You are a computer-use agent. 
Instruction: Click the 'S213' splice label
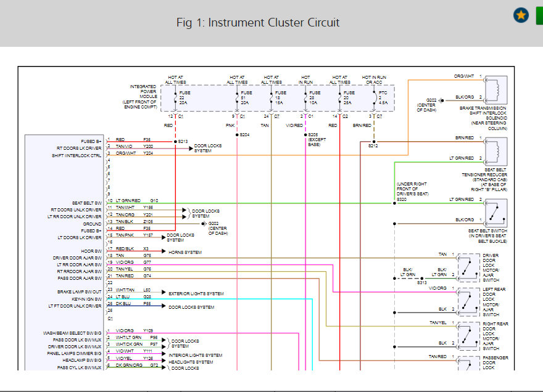[x=183, y=142]
